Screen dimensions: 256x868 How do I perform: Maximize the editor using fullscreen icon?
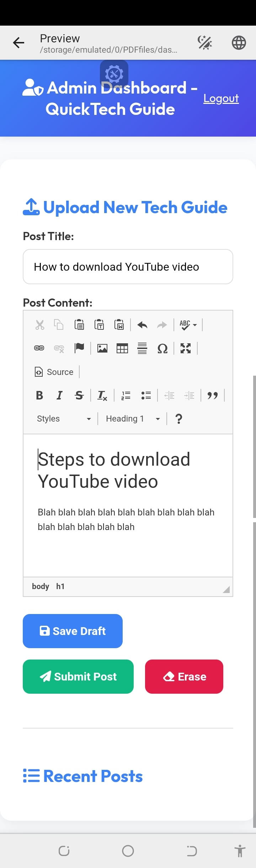pyautogui.click(x=186, y=348)
